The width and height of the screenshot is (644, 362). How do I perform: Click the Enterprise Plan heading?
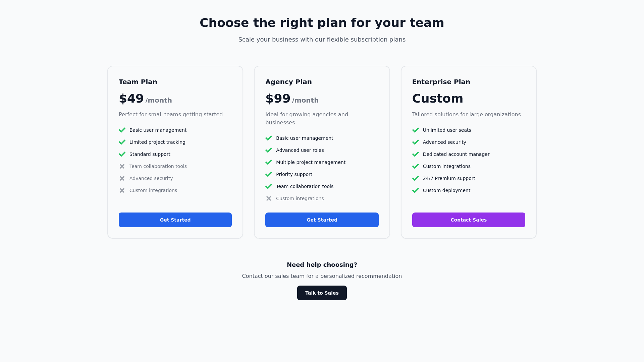click(x=441, y=82)
